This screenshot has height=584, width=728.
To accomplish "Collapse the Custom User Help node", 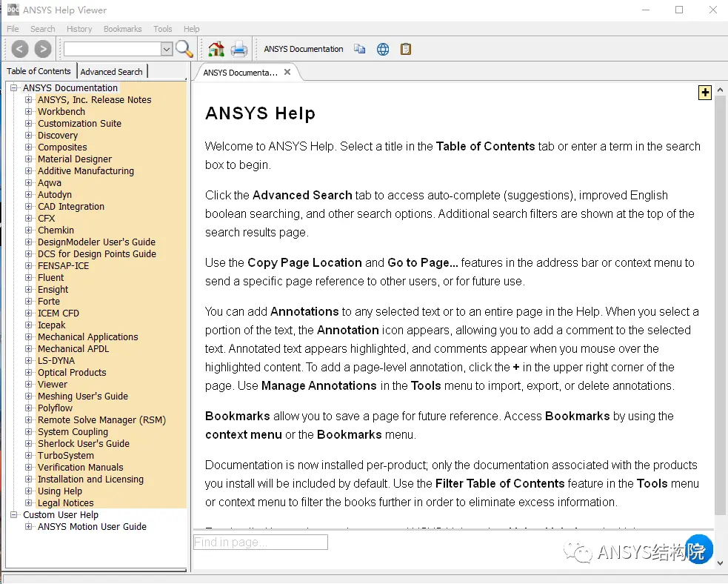I will click(14, 514).
